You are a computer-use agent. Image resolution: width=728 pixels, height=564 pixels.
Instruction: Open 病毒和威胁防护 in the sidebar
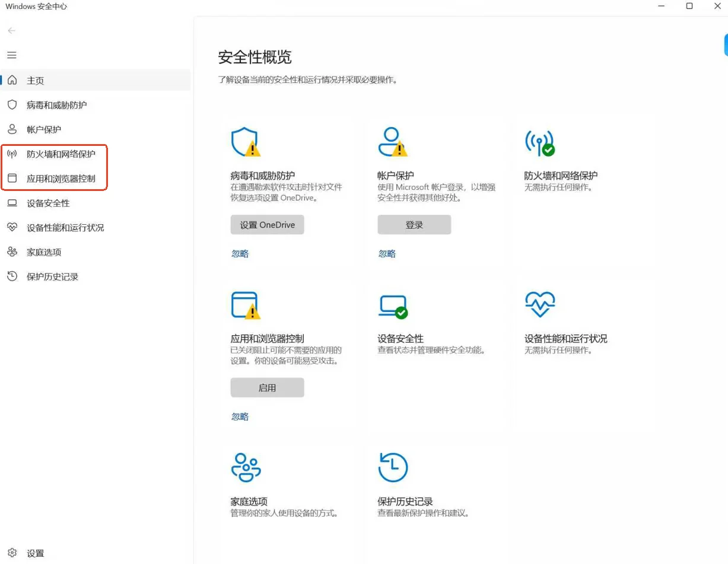56,105
